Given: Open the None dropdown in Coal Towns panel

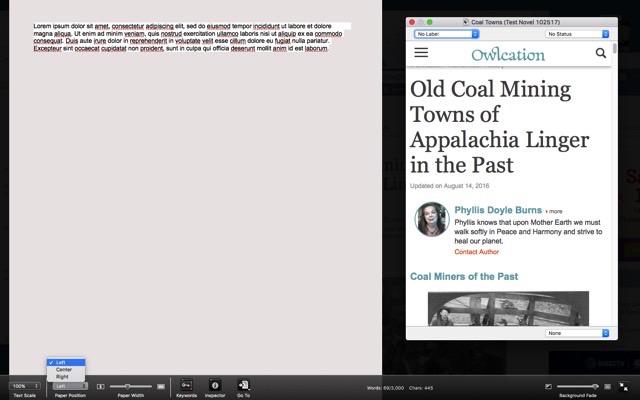Looking at the screenshot, I should (577, 333).
